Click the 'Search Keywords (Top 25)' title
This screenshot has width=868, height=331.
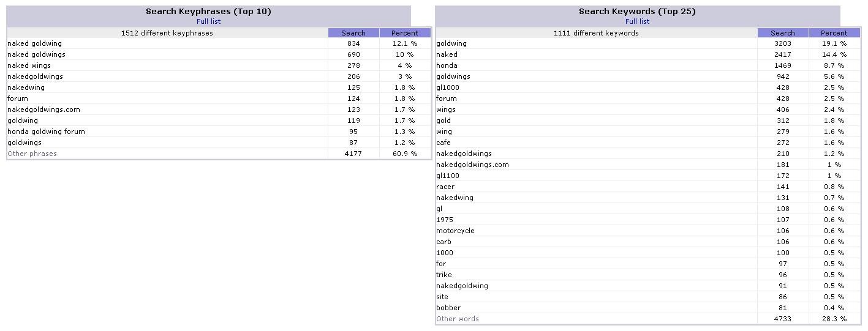[x=637, y=12]
